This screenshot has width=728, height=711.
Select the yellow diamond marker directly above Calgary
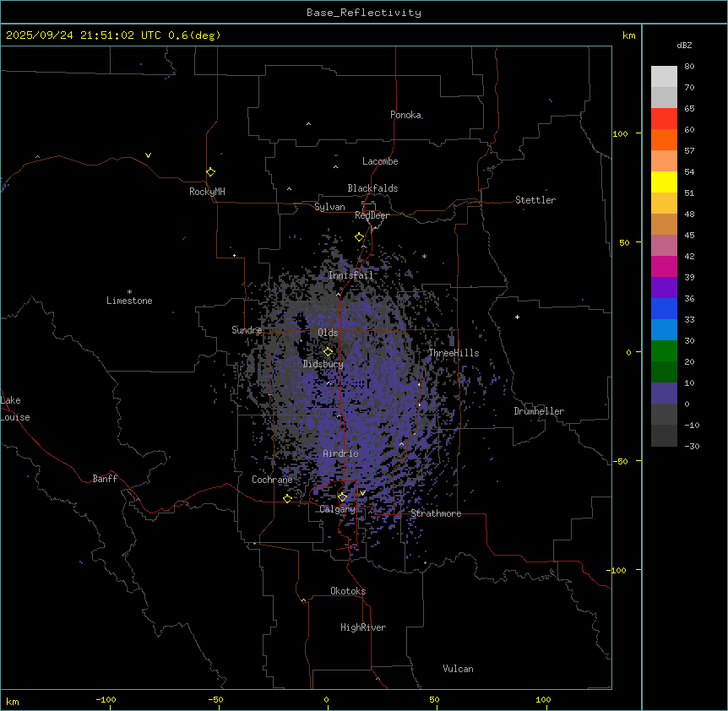pos(342,497)
